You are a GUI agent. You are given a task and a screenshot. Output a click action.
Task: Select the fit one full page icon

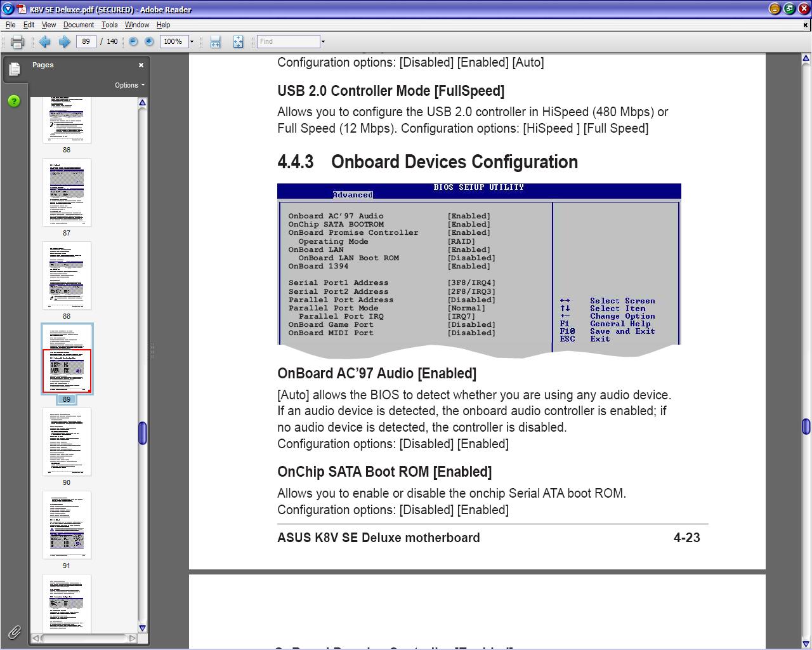(238, 42)
